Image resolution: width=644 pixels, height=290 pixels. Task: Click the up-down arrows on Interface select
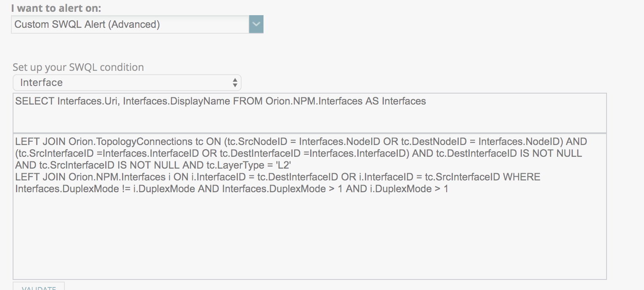[235, 83]
